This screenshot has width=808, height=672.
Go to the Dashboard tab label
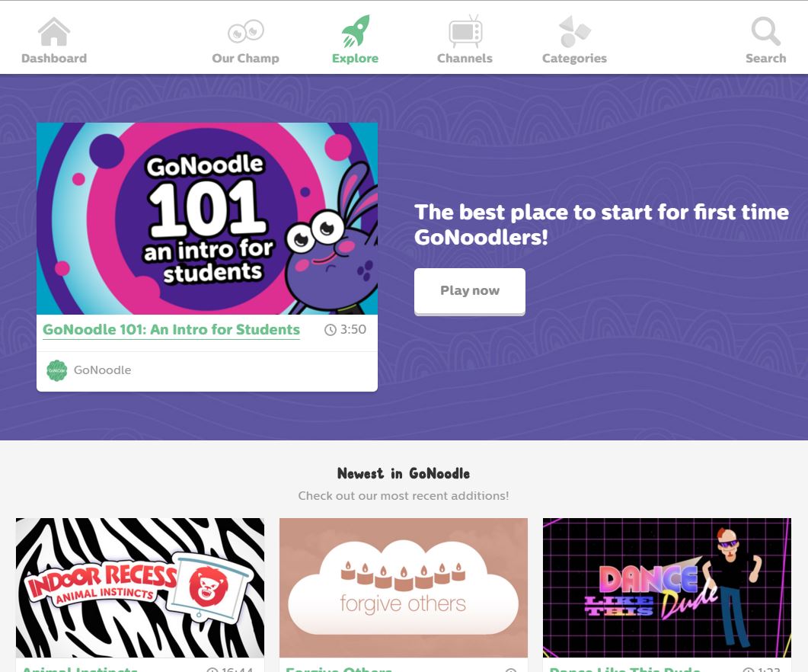tap(54, 58)
